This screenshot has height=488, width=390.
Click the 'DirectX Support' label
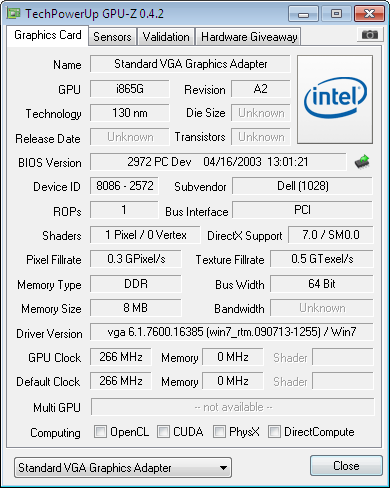click(x=244, y=236)
